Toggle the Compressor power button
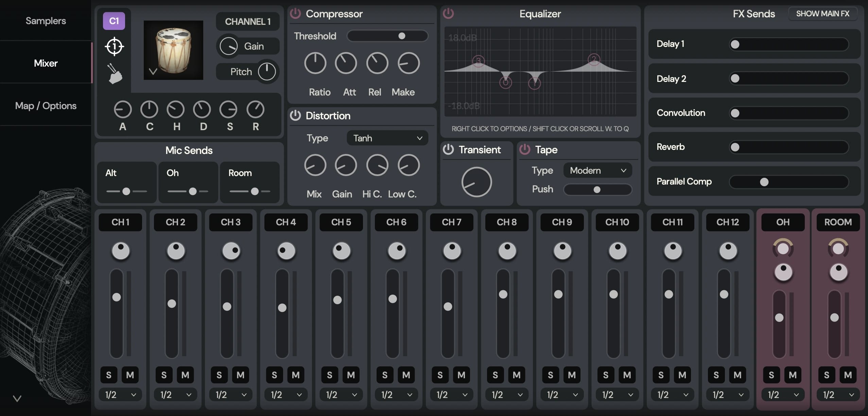 tap(295, 14)
